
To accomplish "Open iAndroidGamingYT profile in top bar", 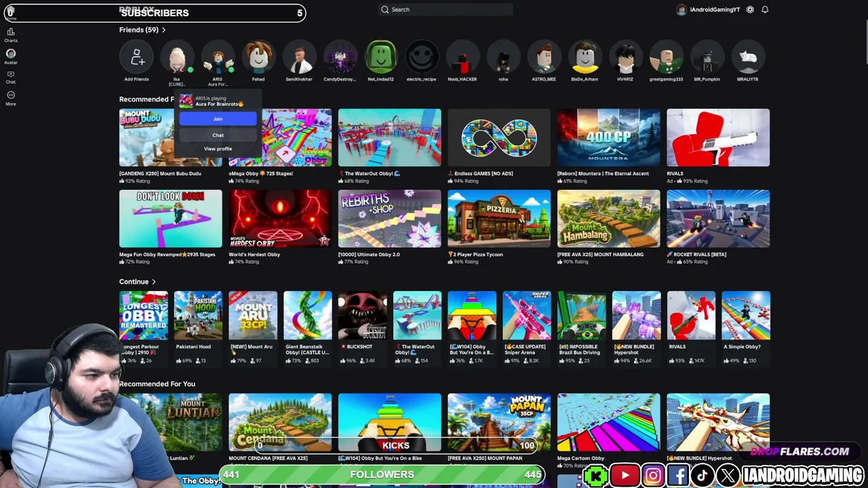I will [708, 9].
